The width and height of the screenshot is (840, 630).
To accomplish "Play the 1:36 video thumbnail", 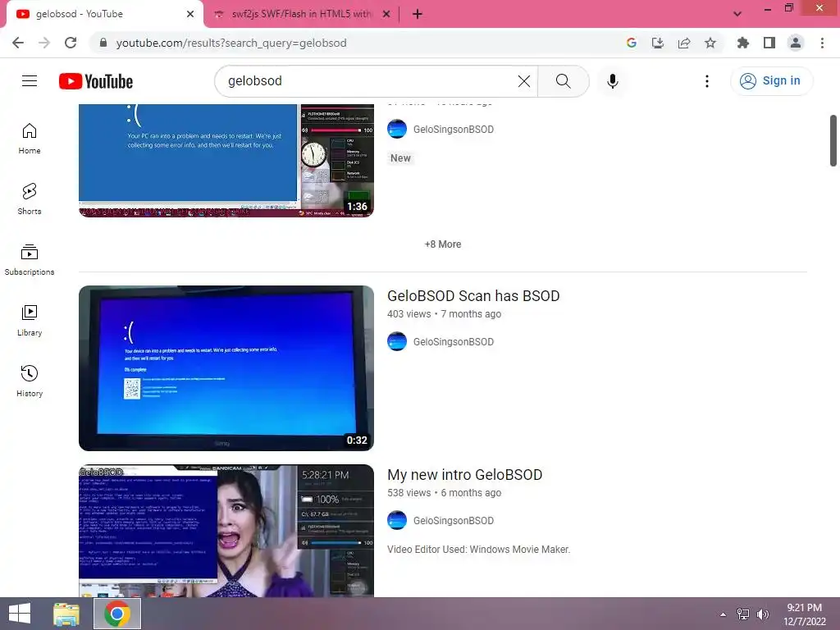I will click(226, 160).
